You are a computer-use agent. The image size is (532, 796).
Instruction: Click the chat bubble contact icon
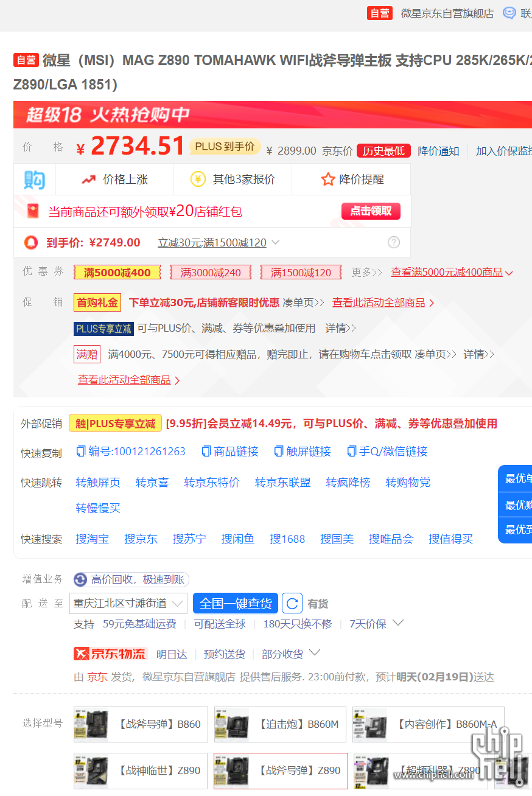click(509, 13)
